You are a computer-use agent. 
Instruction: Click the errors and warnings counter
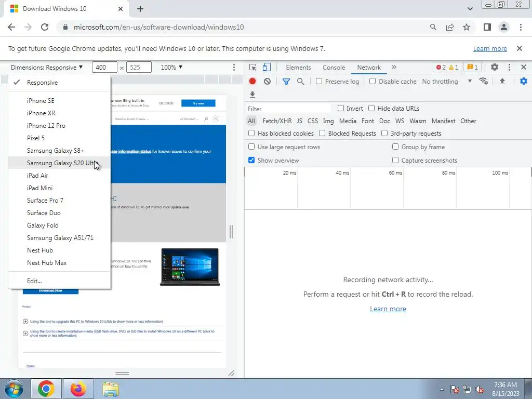tap(447, 67)
